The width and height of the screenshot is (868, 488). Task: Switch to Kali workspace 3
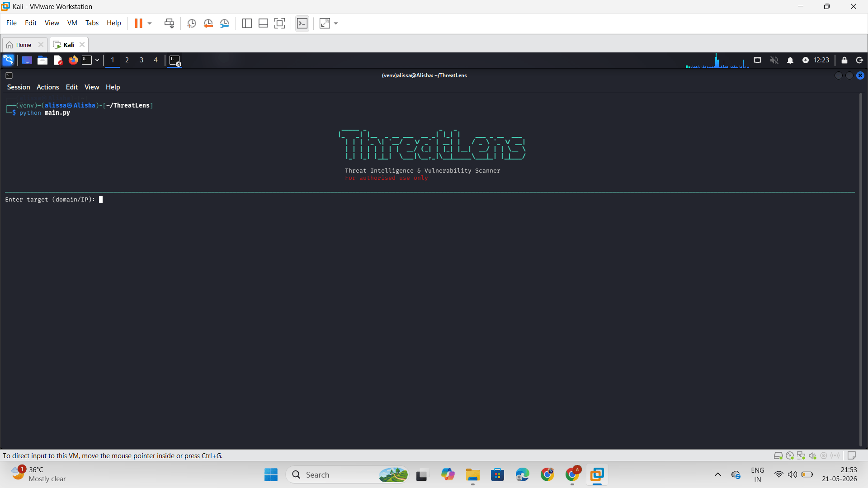pyautogui.click(x=142, y=60)
